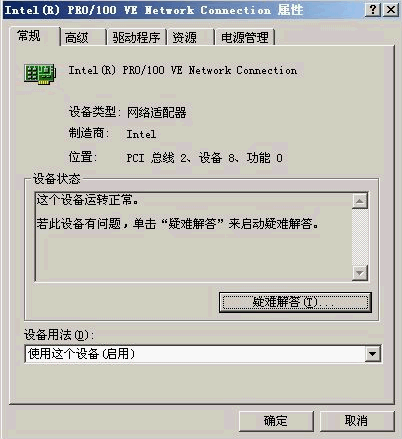Click the 使用这个设备(启用) combo box field
402x439 pixels.
[x=203, y=354]
